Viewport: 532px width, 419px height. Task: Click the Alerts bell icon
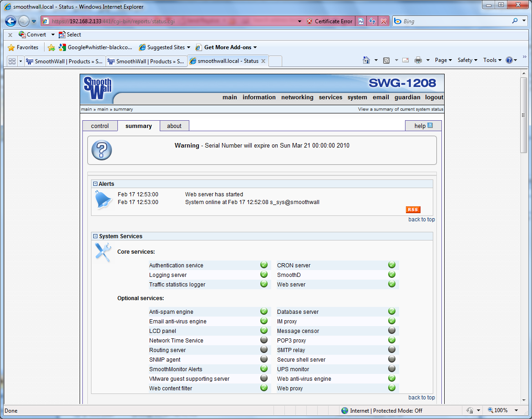[103, 199]
